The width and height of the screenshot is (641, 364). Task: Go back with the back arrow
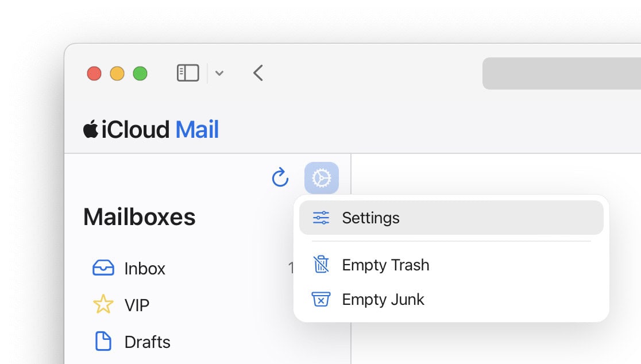258,73
